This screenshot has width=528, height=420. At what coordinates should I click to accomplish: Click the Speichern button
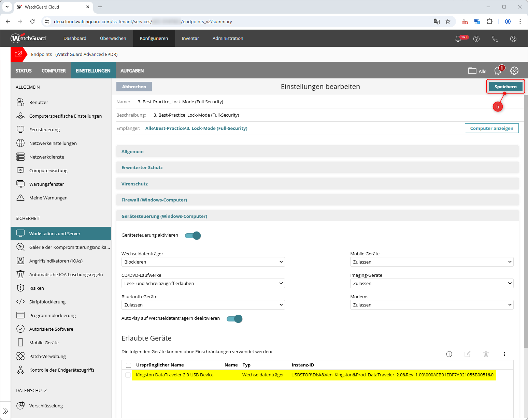coord(505,87)
